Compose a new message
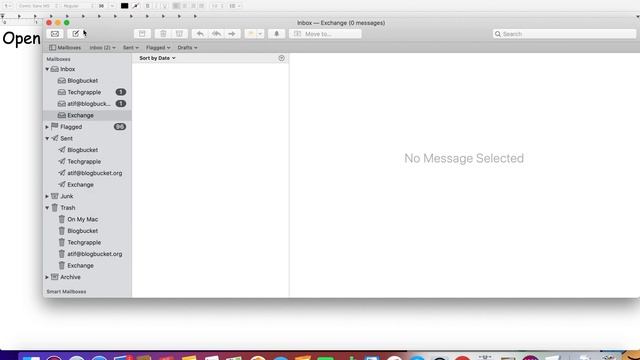 [76, 34]
